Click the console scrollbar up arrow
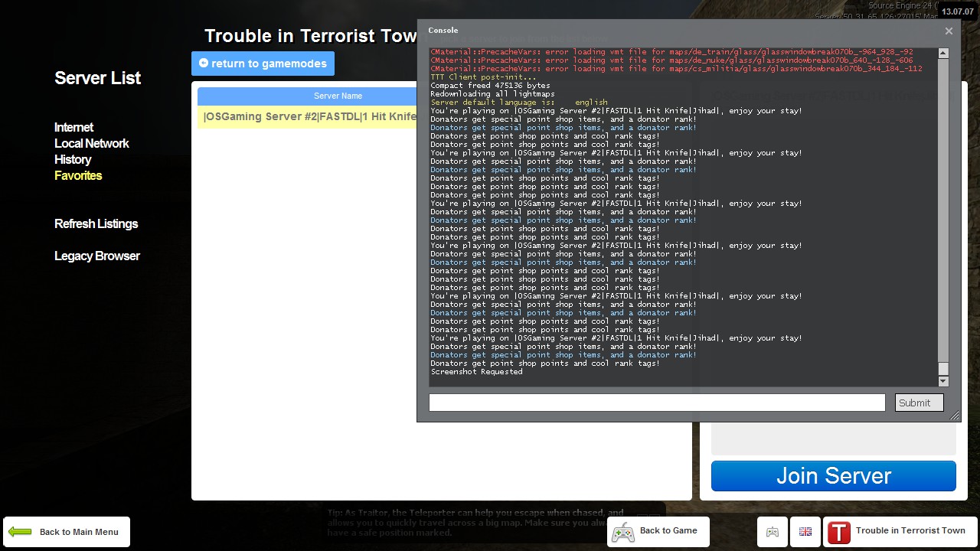The width and height of the screenshot is (980, 551). pyautogui.click(x=943, y=54)
